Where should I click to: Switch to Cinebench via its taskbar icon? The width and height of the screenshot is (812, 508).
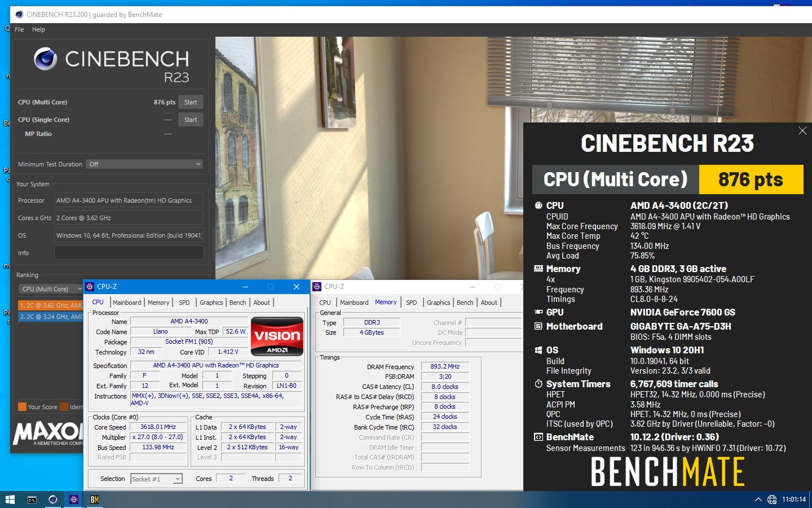(53, 500)
